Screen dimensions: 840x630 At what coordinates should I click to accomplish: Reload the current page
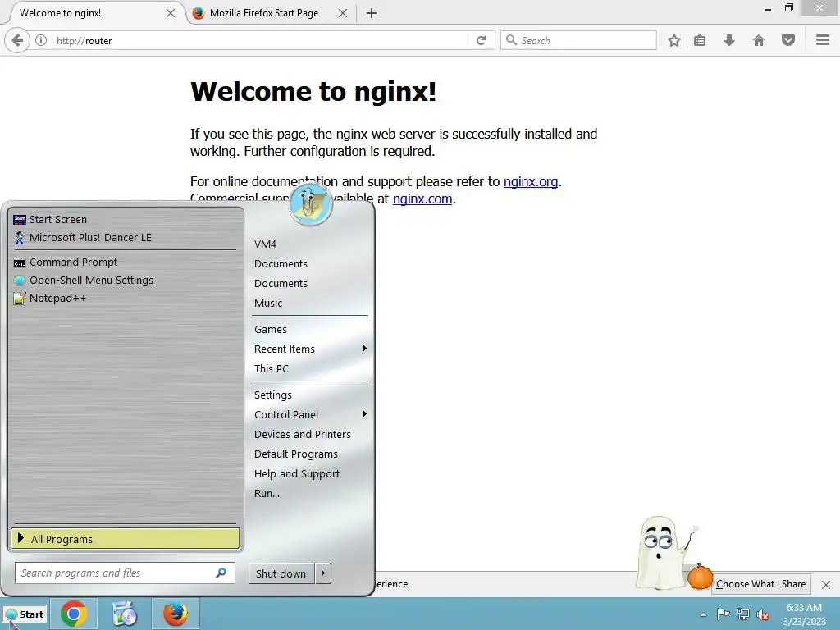click(x=481, y=40)
